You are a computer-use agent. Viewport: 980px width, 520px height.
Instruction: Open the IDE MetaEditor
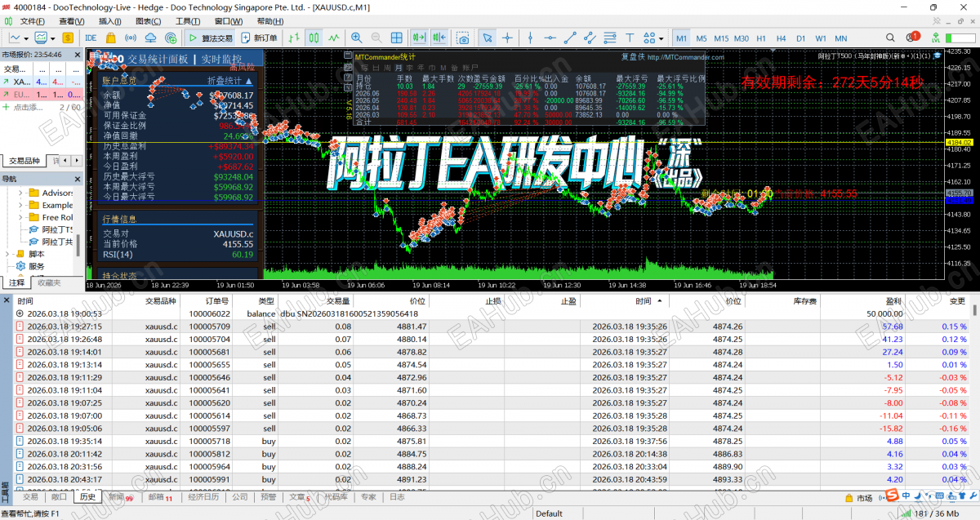91,38
